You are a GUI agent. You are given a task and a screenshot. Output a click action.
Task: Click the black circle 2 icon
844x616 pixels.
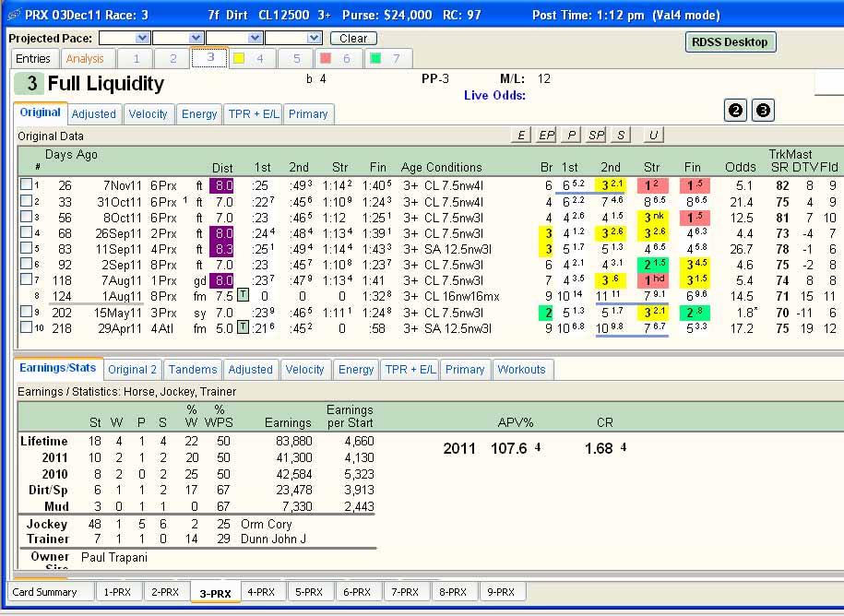(735, 111)
